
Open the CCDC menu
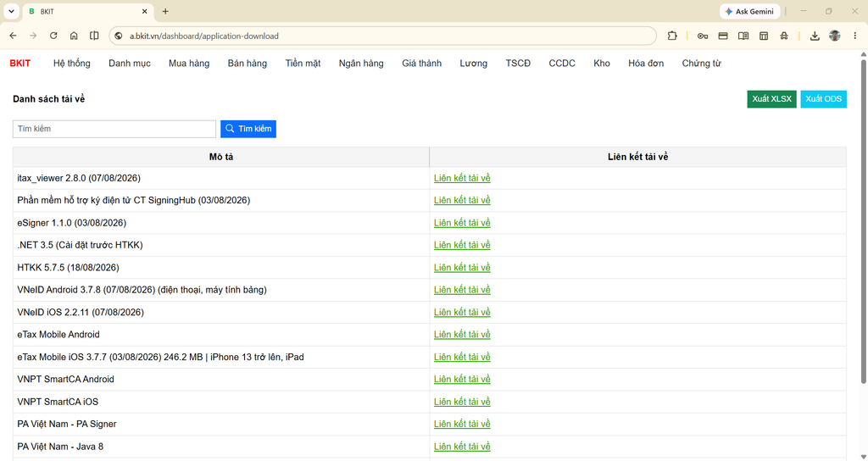pyautogui.click(x=563, y=64)
